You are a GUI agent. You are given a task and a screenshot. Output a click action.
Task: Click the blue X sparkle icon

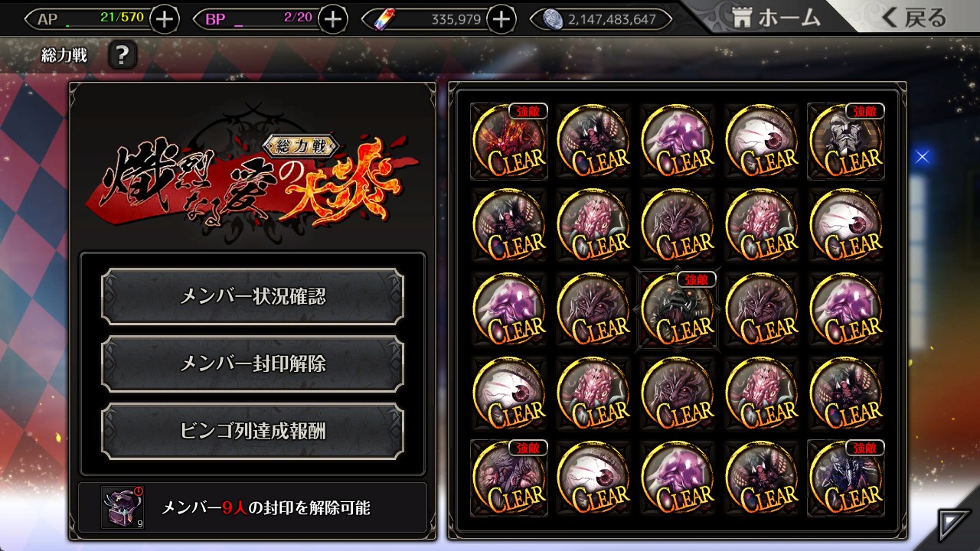[x=922, y=157]
